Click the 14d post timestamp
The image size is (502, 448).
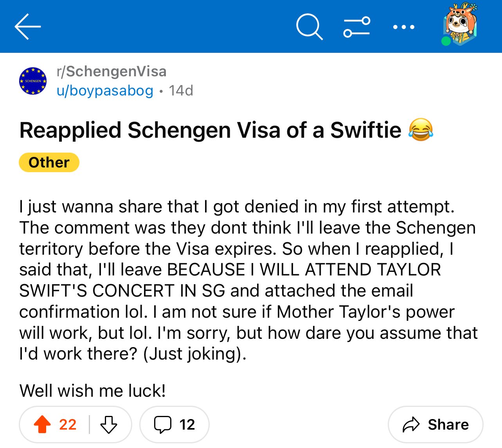coord(181,91)
